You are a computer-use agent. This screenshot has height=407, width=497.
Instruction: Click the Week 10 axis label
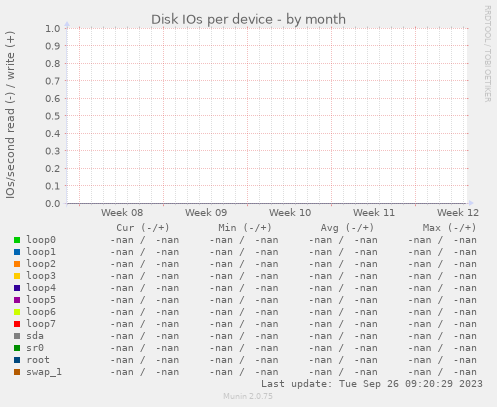pyautogui.click(x=290, y=213)
